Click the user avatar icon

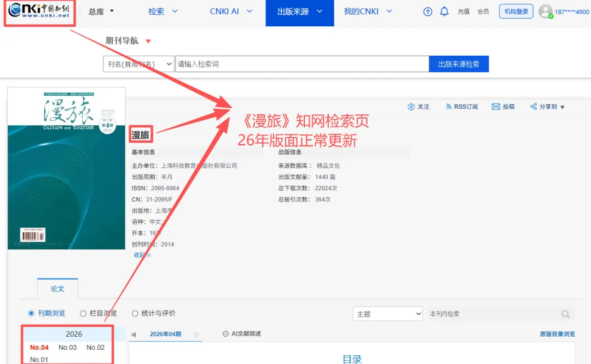[x=546, y=11]
